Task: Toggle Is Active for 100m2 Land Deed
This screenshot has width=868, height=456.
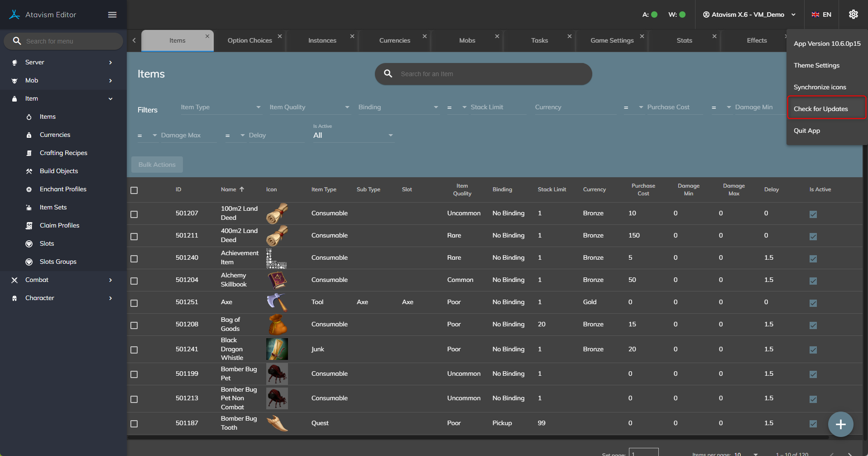Action: pyautogui.click(x=813, y=214)
